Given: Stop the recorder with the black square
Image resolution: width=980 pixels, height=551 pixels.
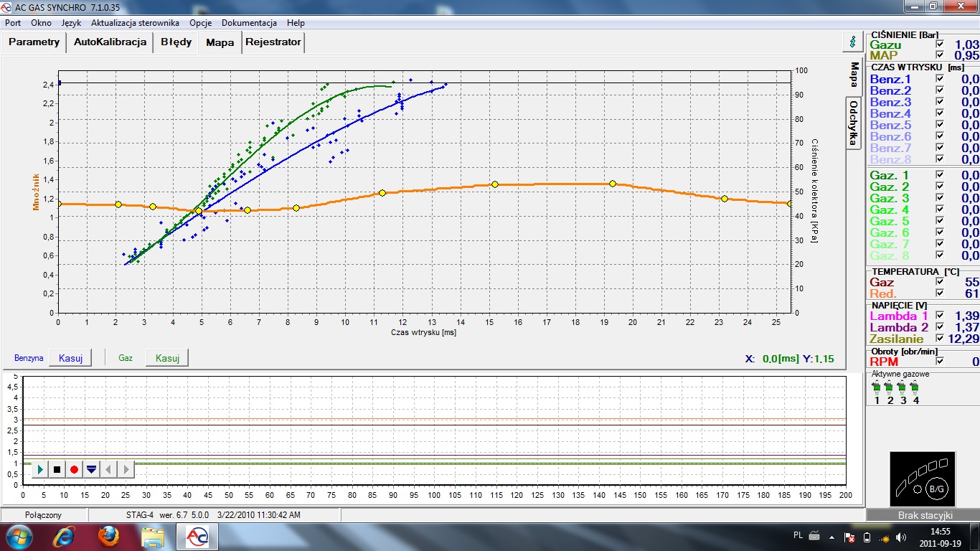Looking at the screenshot, I should [x=57, y=469].
